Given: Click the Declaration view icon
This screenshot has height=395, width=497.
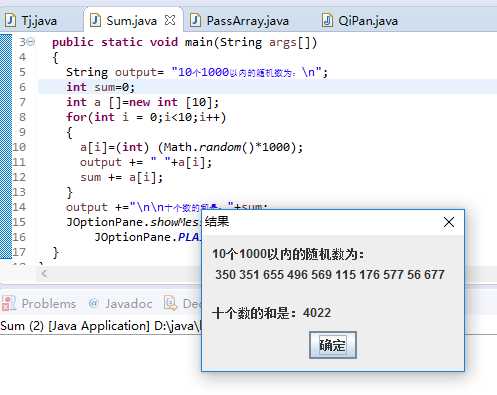Looking at the screenshot, I should click(x=171, y=303).
